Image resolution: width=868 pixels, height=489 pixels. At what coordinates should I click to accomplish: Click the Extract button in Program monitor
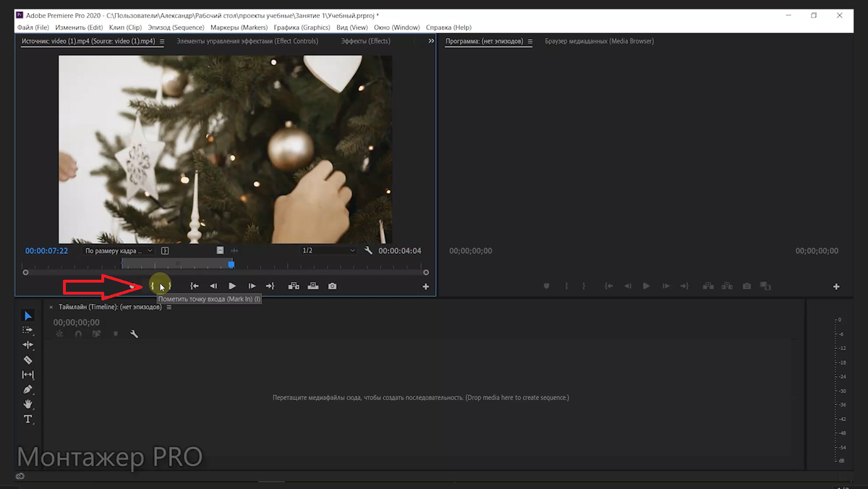727,286
